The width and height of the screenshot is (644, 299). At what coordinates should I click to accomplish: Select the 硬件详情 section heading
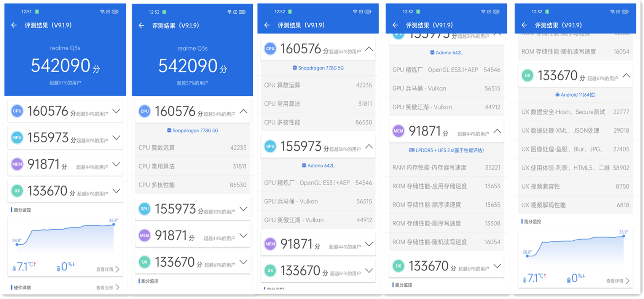pyautogui.click(x=22, y=288)
